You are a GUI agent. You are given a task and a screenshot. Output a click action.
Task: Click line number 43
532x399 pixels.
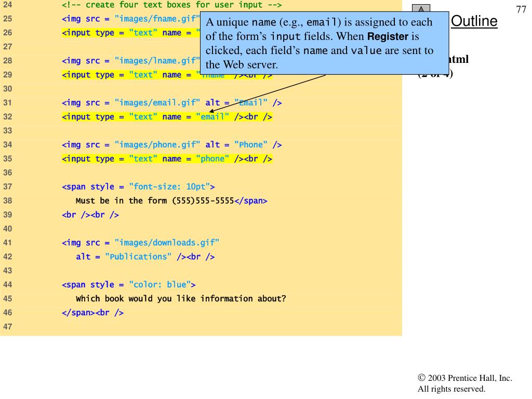coord(7,271)
